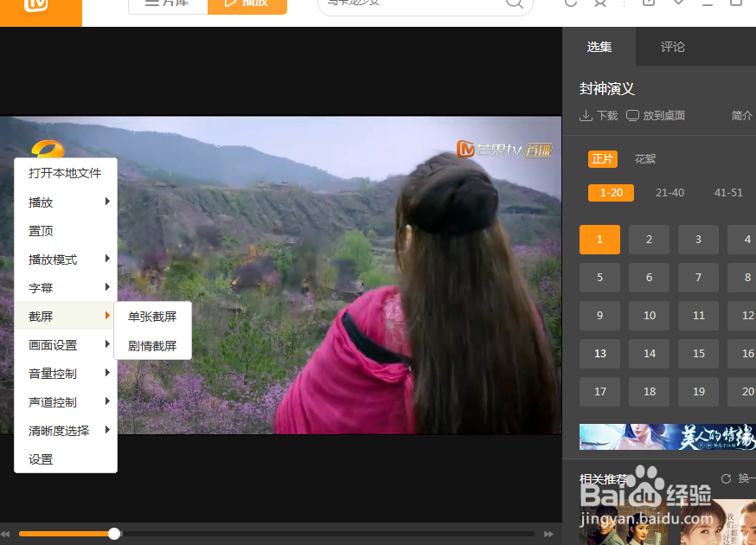The width and height of the screenshot is (756, 545).
Task: Play episode 2
Action: click(x=649, y=240)
